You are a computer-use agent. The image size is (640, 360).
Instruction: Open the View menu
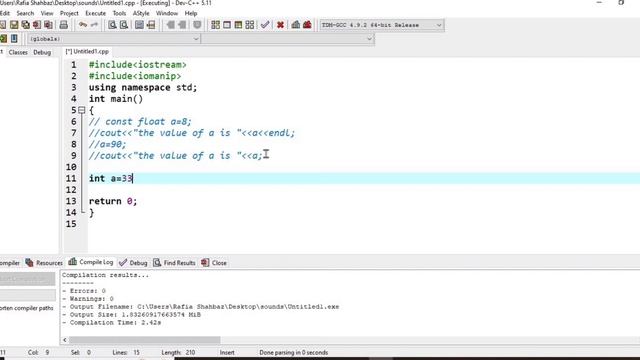(47, 13)
